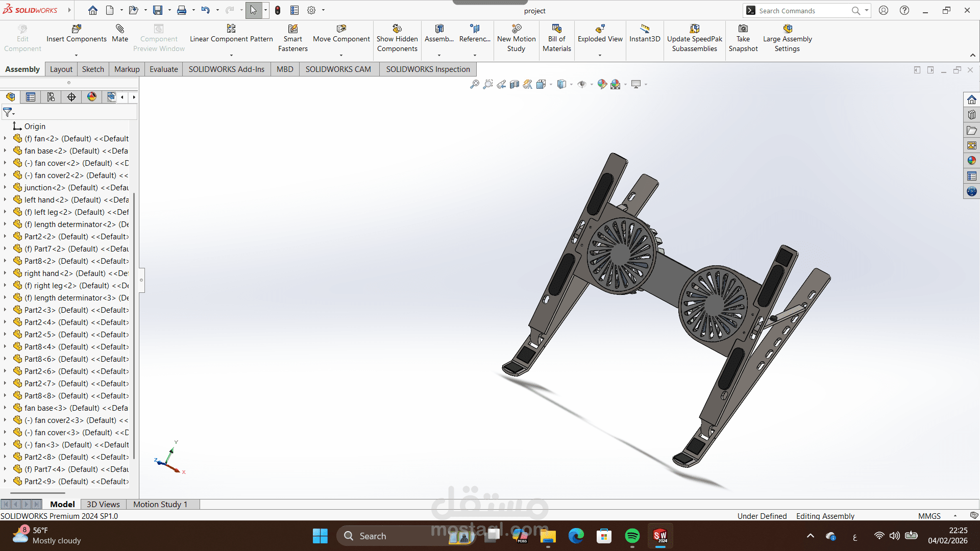Open the Insert Components dropdown arrow

76,55
